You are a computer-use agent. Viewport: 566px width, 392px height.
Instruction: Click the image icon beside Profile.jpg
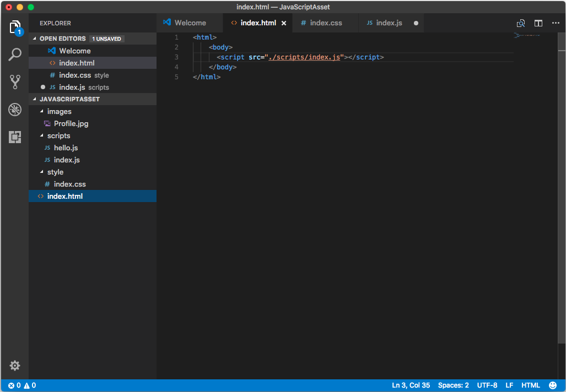(x=47, y=123)
